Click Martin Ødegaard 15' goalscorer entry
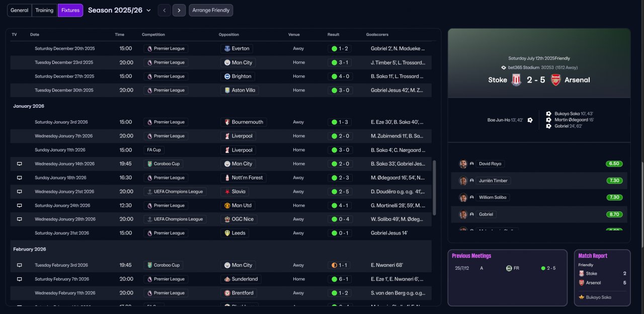Image resolution: width=644 pixels, height=314 pixels. (574, 120)
